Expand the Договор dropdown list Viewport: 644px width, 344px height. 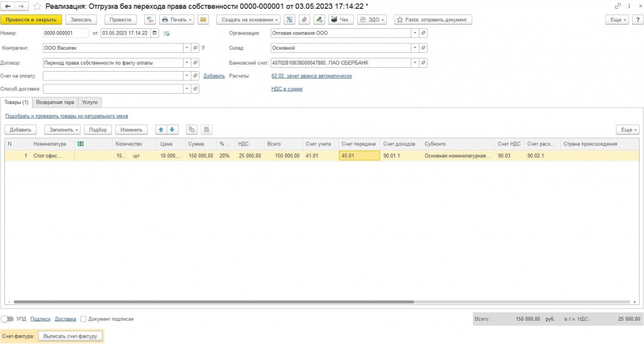pyautogui.click(x=187, y=63)
